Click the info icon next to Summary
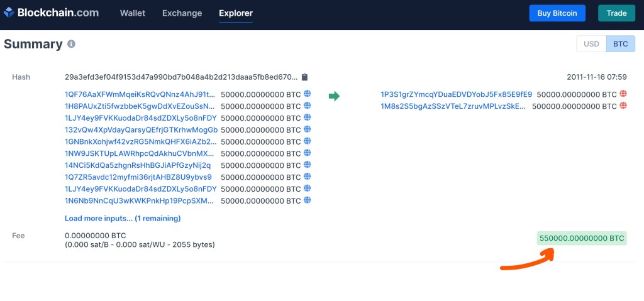 point(71,45)
